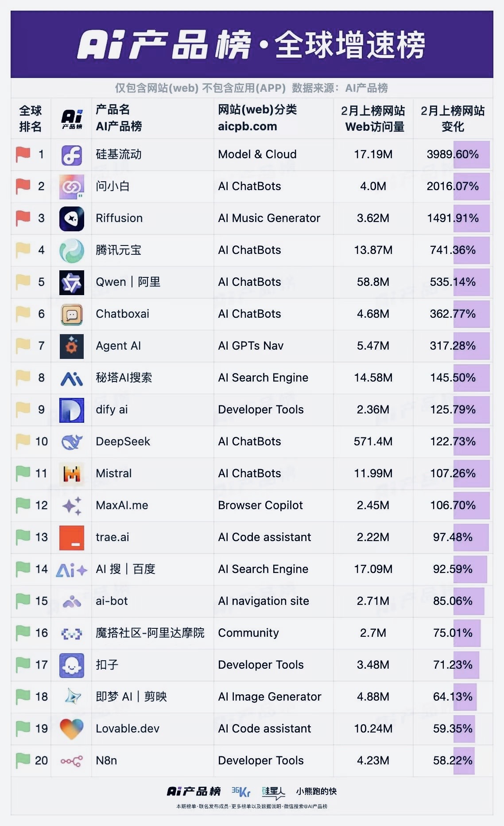Click the Mistral orange logo icon

71,474
